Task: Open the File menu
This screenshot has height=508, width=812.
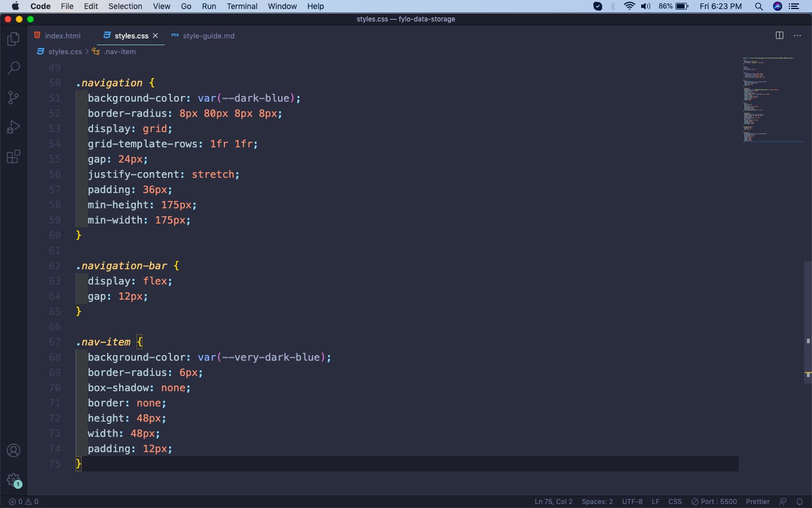Action: (67, 6)
